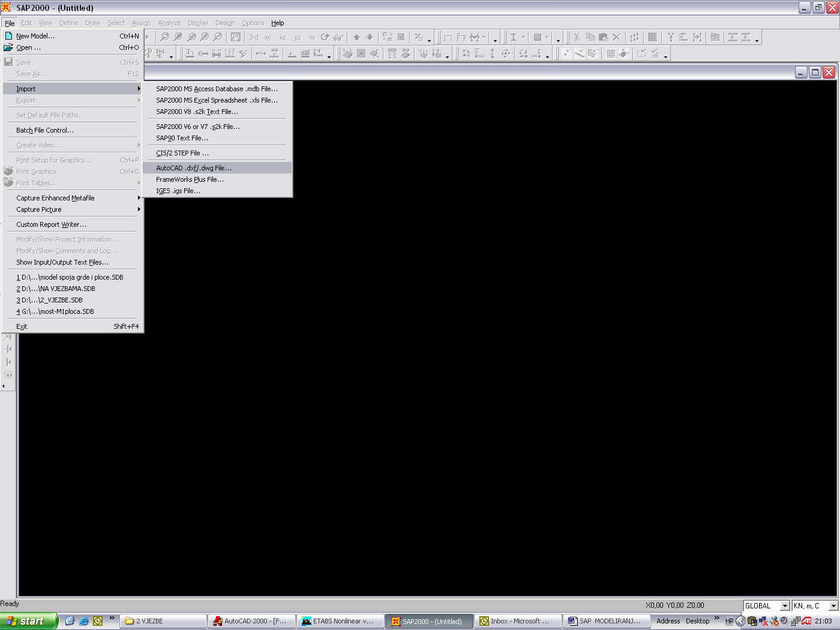Expand the Capture Picture submenu
The width and height of the screenshot is (840, 630).
click(139, 209)
